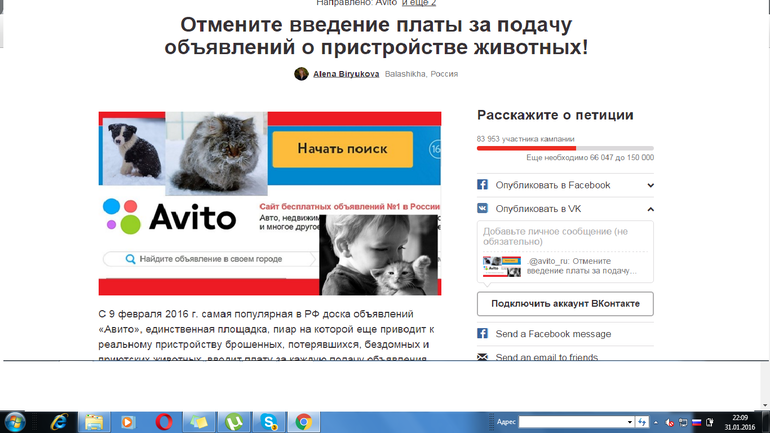Viewport: 770px width, 433px height.
Task: Click the Facebook message icon
Action: [482, 334]
